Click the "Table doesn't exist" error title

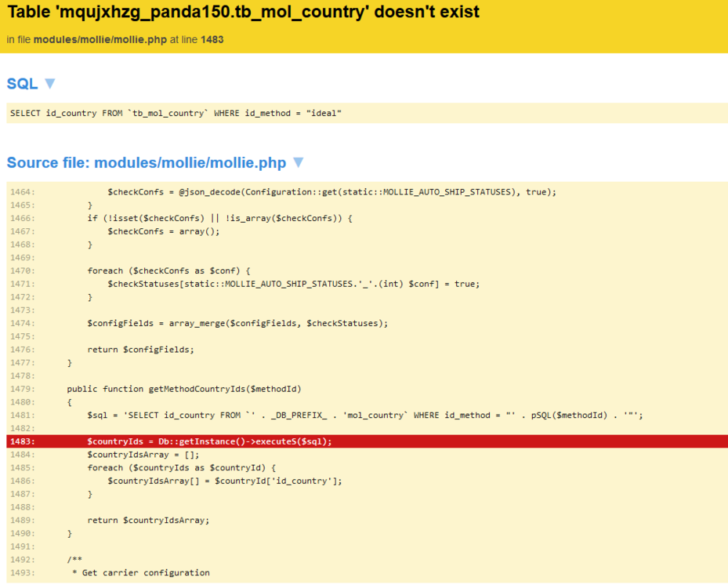tap(243, 13)
